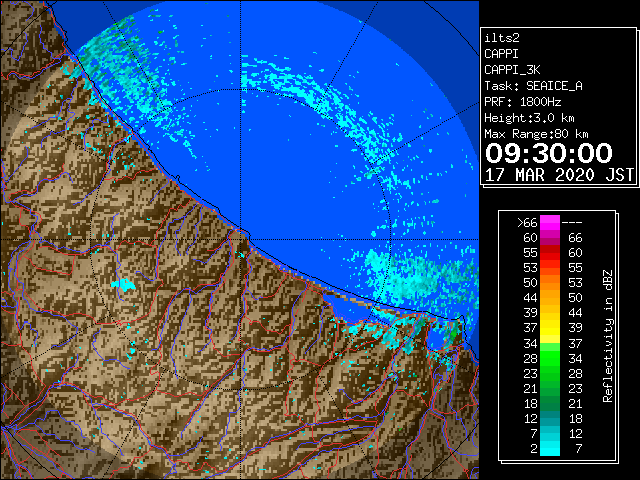The height and width of the screenshot is (480, 640).
Task: Click the radar center where crosshair lines meet
Action: coord(240,240)
